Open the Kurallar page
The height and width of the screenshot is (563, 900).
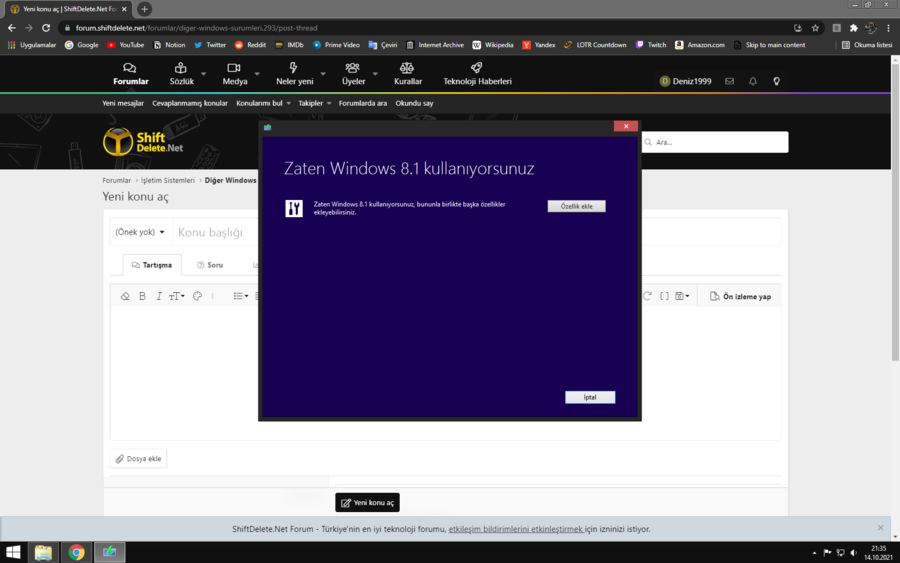(x=408, y=75)
